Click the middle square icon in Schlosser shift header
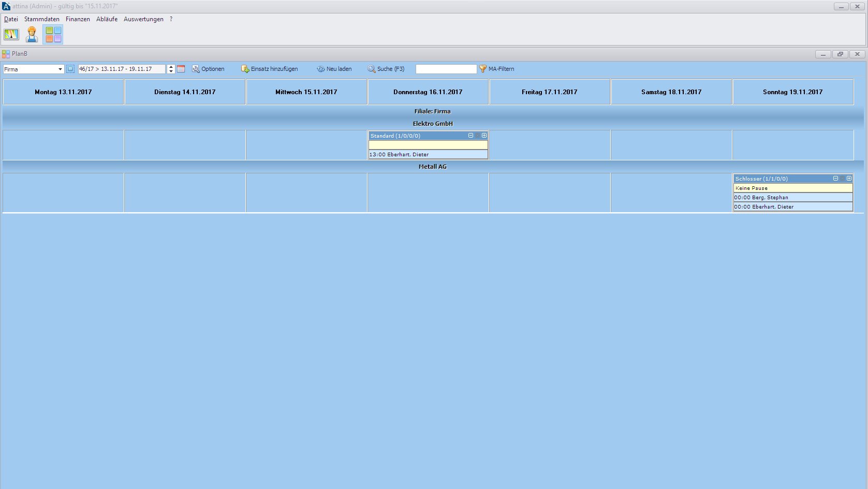 click(843, 179)
